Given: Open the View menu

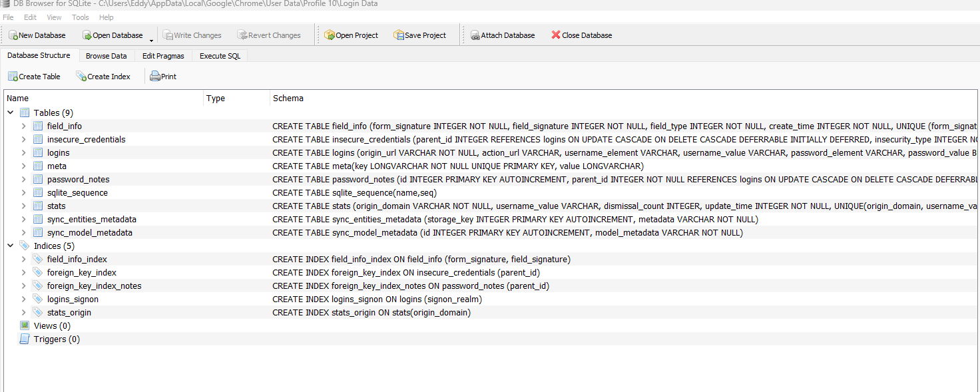Looking at the screenshot, I should (55, 17).
